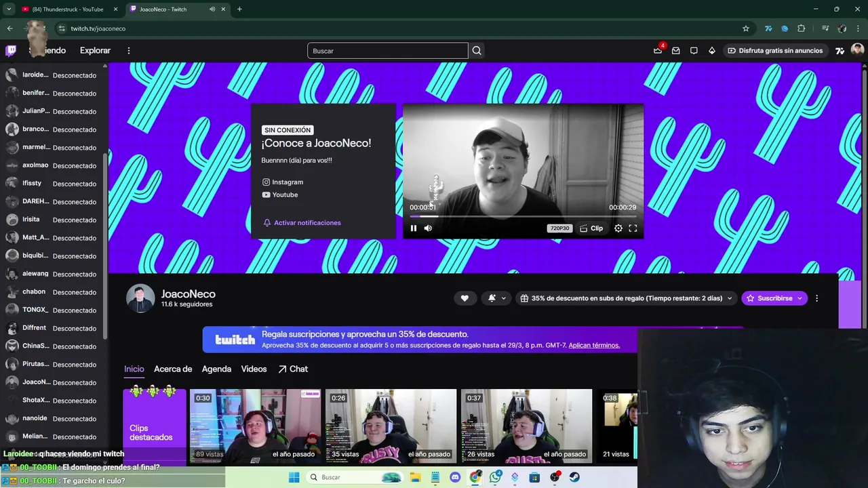Open the 7TV icon in Twitch header
This screenshot has height=488, width=868.
coord(840,51)
